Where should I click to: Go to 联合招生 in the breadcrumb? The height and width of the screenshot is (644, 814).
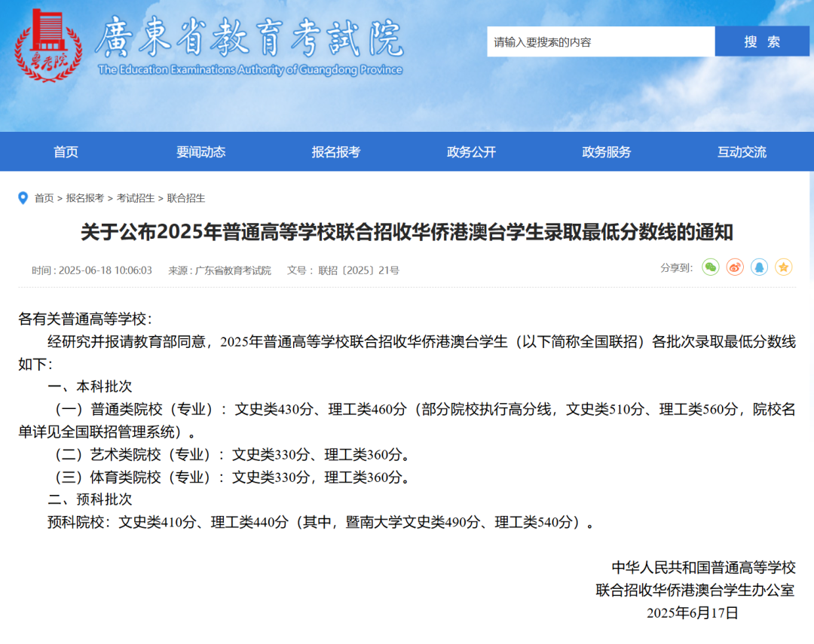186,198
